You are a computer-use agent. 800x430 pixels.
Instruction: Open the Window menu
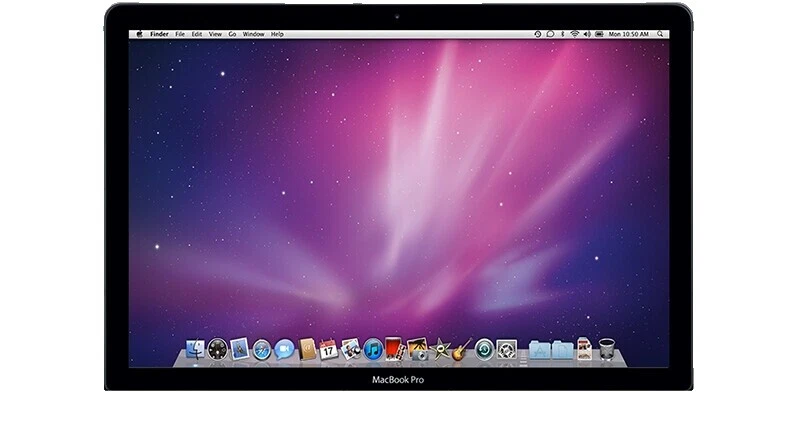254,34
